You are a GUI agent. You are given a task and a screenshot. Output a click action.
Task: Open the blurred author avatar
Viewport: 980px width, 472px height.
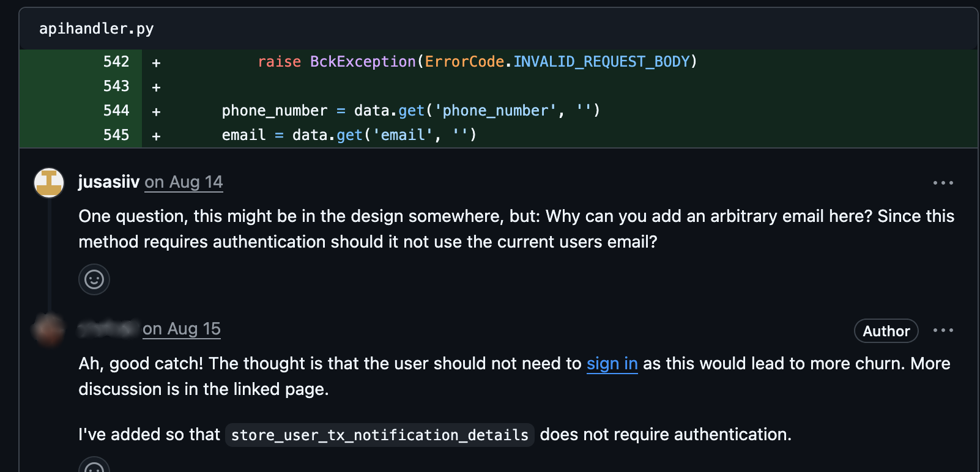point(49,330)
